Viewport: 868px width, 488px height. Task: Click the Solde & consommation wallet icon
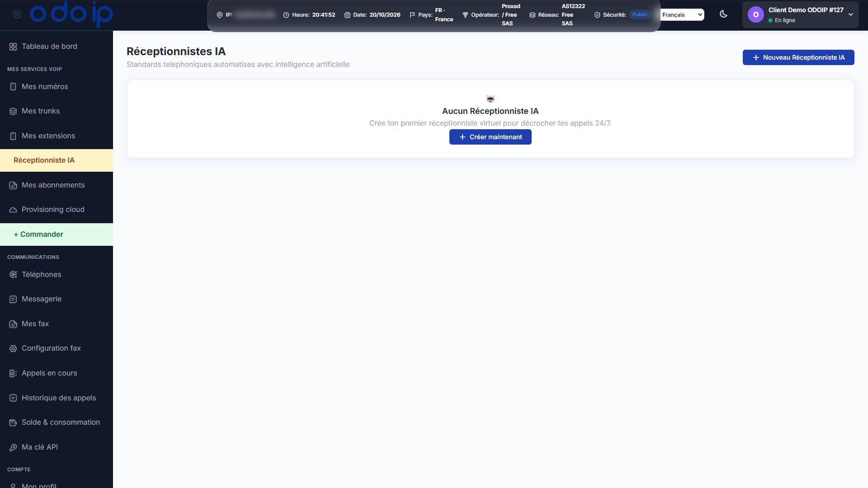pyautogui.click(x=13, y=422)
